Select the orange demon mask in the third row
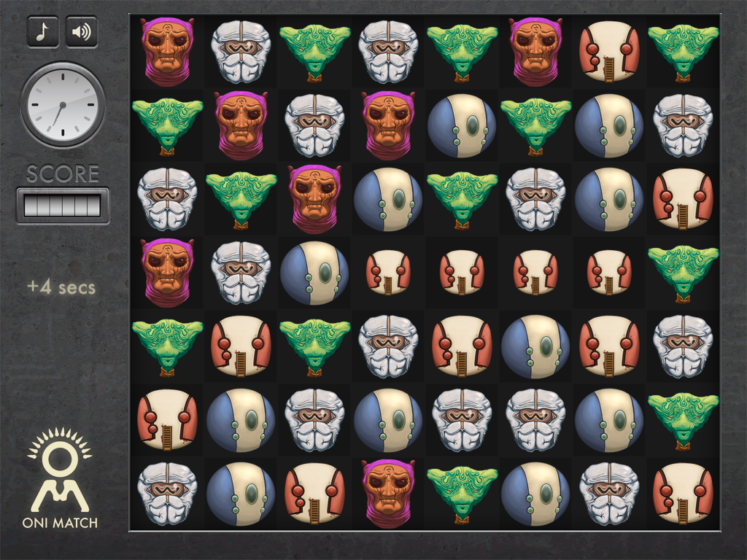This screenshot has height=560, width=747. pyautogui.click(x=314, y=199)
